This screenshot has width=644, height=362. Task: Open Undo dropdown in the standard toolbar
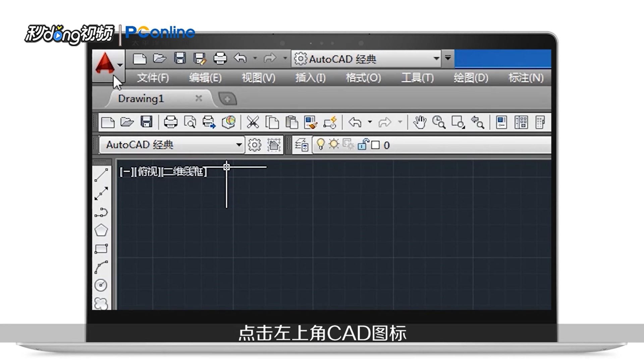click(370, 122)
